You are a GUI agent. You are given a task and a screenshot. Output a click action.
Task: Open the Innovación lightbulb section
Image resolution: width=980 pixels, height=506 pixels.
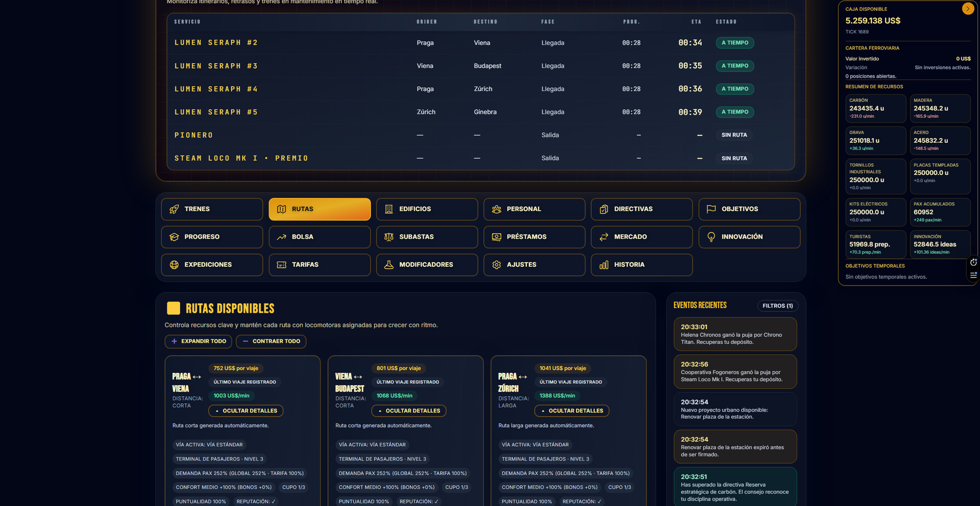749,237
